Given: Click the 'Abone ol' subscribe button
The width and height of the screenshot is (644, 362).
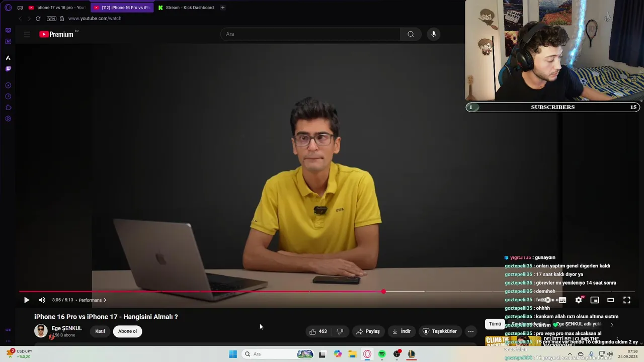Looking at the screenshot, I should (x=127, y=331).
